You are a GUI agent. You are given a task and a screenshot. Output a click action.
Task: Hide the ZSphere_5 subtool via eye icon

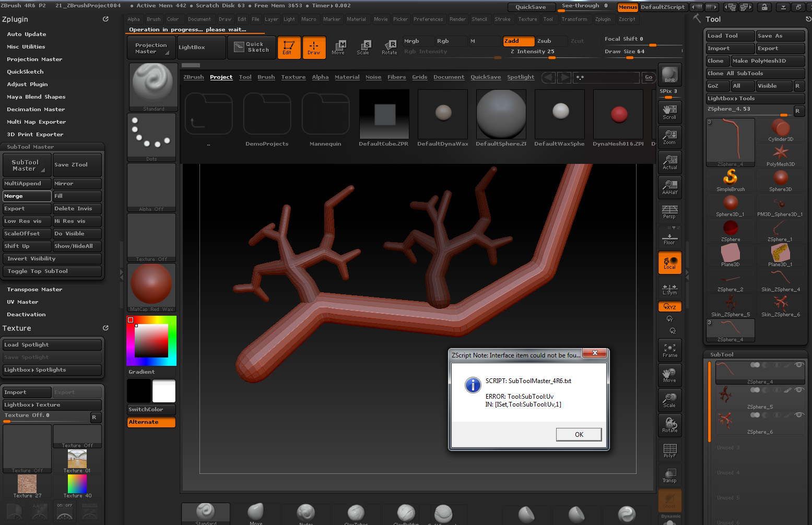click(x=799, y=390)
